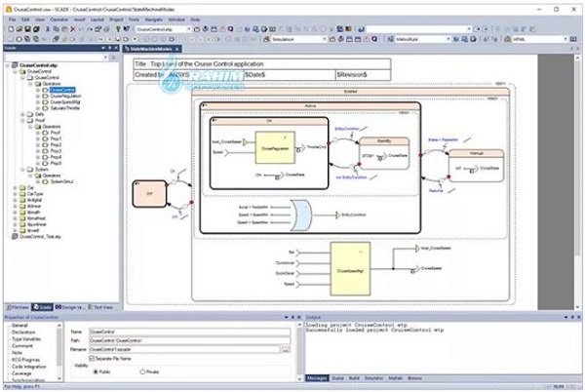Click the Redo arrow icon
Viewport: 585px width, 392px height.
pyautogui.click(x=90, y=28)
